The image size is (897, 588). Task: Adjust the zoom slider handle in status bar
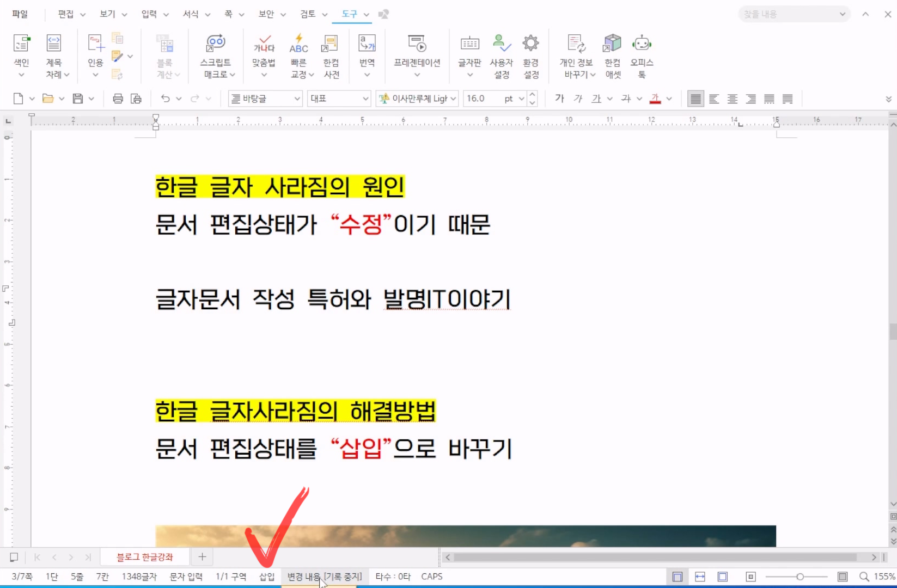coord(800,577)
